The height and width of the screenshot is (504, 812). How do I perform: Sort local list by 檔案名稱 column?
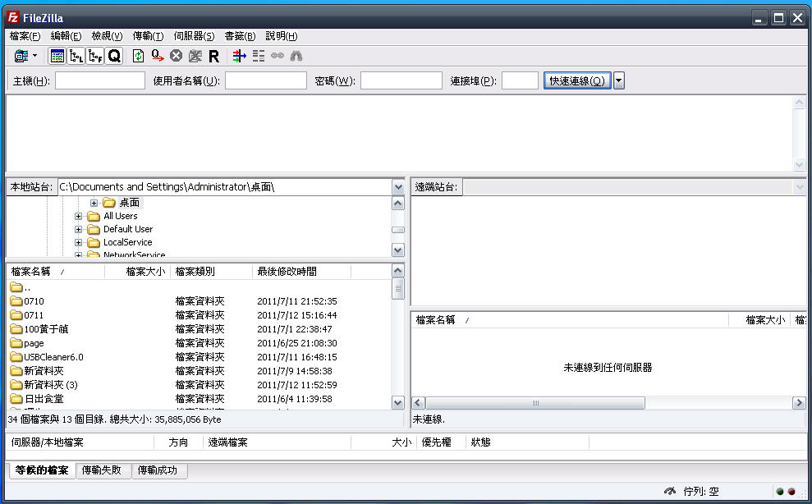click(x=56, y=272)
